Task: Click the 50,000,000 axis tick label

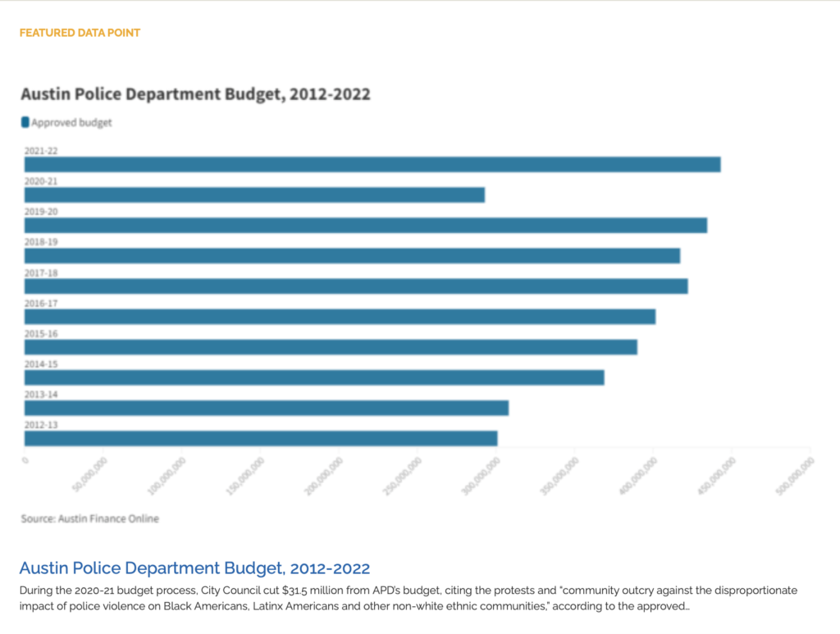Action: (x=89, y=474)
